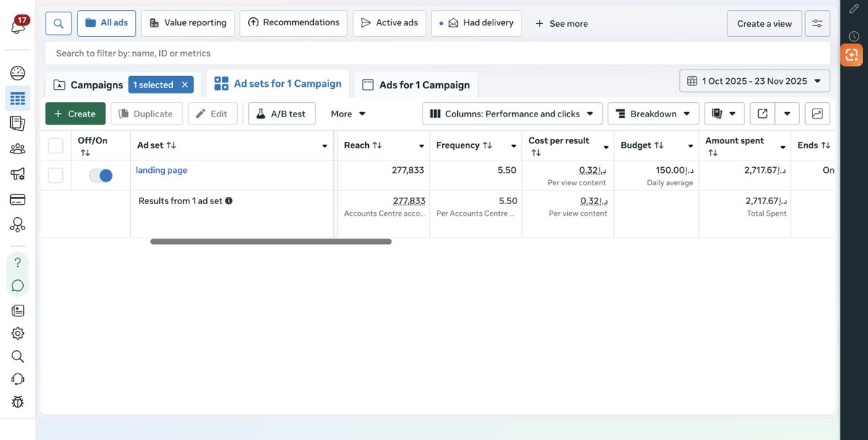Click See more views
Screen dimensions: 868x440
point(561,23)
